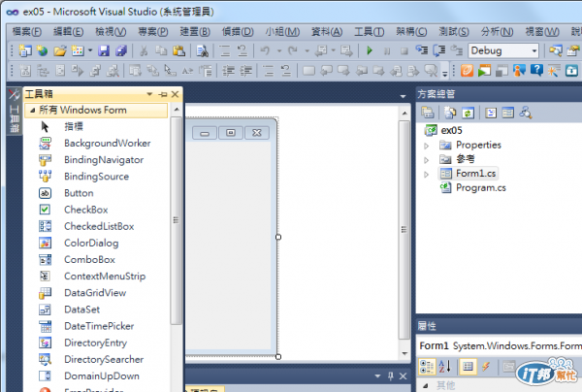Screen dimensions: 582x392
Task: Click the Paste clipboard icon
Action: 178,50
